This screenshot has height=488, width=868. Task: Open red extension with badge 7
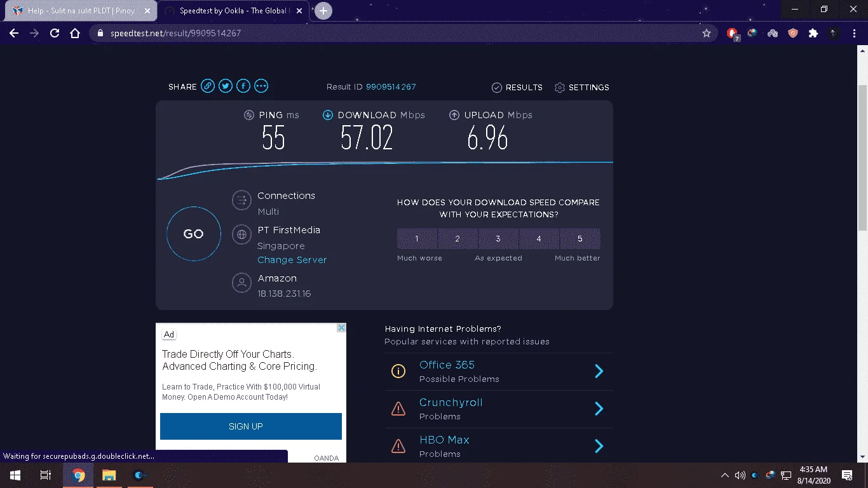coord(733,34)
